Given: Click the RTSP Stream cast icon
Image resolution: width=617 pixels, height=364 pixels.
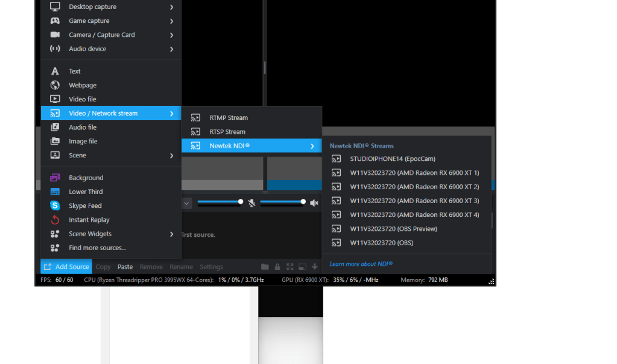Looking at the screenshot, I should tap(195, 132).
